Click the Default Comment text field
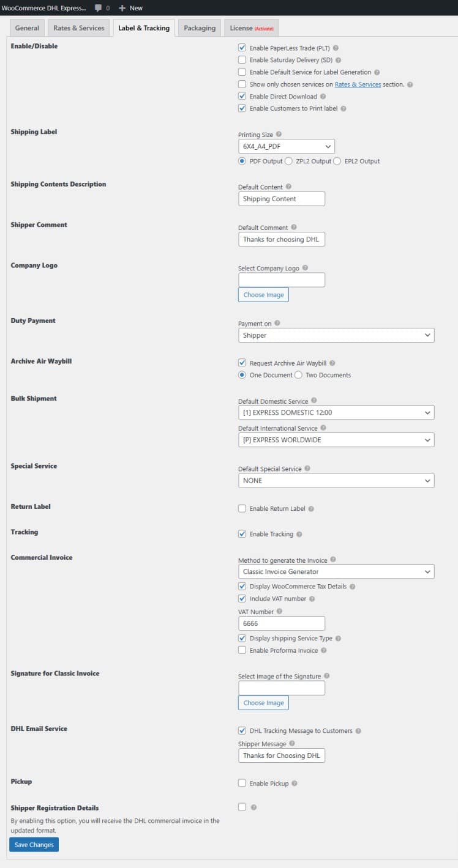The width and height of the screenshot is (458, 868). coord(282,239)
